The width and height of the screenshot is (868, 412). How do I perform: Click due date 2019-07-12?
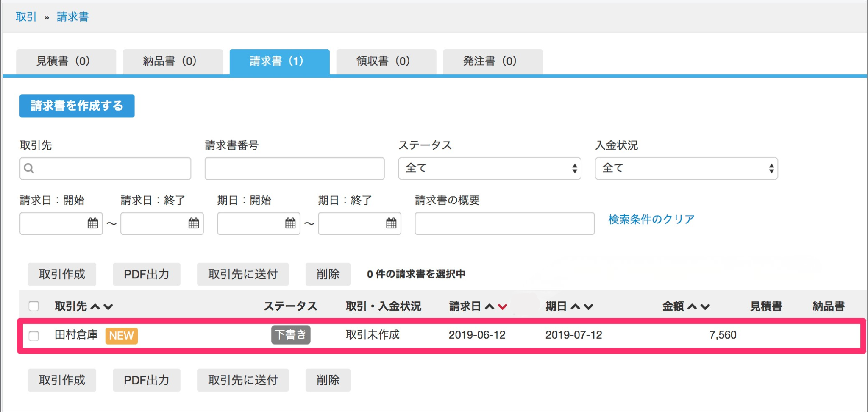(x=574, y=335)
